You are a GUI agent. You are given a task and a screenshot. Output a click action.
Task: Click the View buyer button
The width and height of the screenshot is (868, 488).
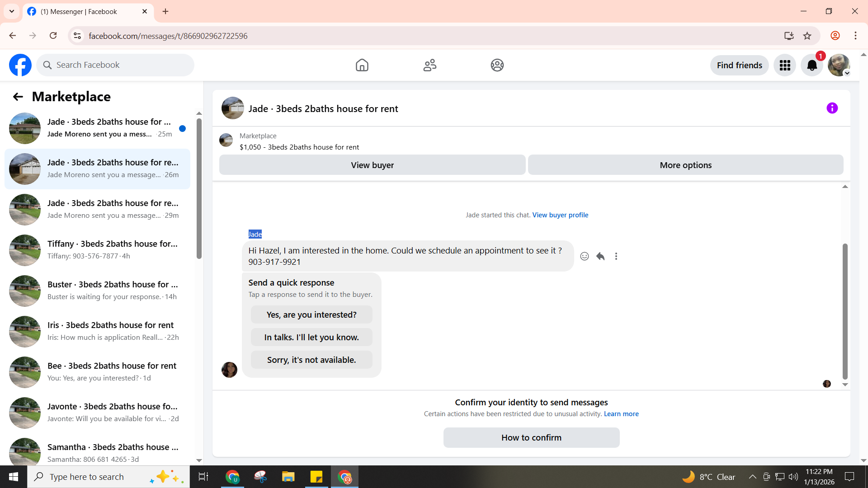tap(372, 165)
